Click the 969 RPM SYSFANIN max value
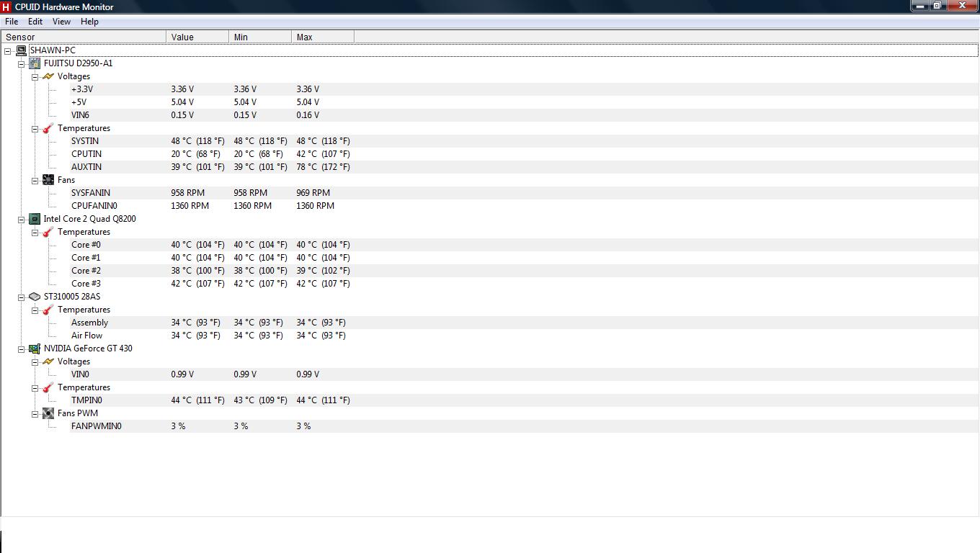Image resolution: width=980 pixels, height=553 pixels. [x=313, y=193]
